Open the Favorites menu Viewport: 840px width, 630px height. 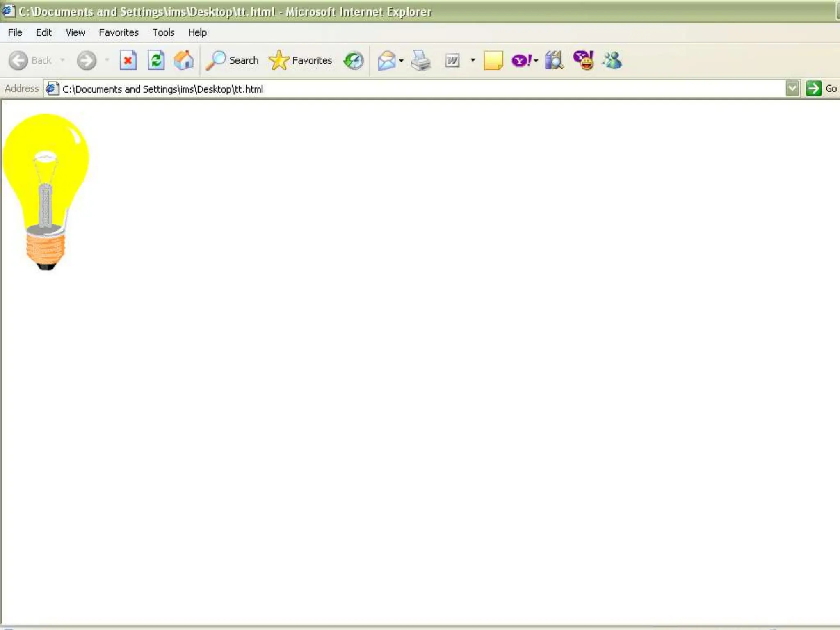(x=119, y=32)
